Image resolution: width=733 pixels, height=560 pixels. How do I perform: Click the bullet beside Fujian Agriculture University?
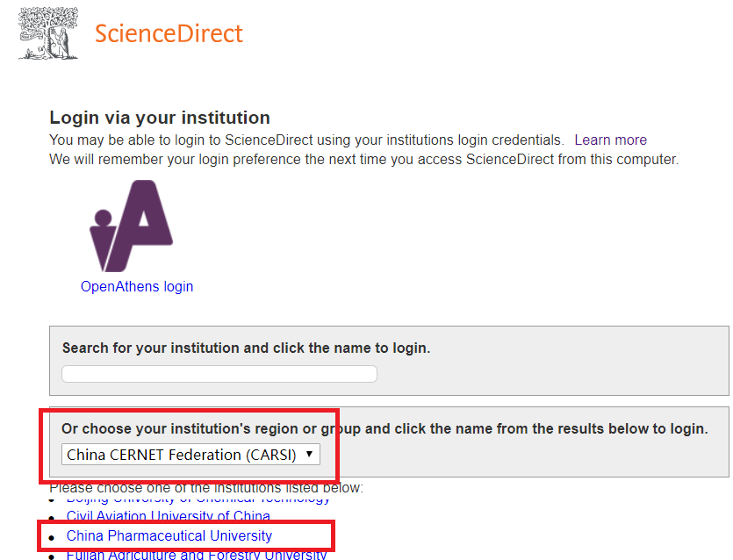(52, 556)
